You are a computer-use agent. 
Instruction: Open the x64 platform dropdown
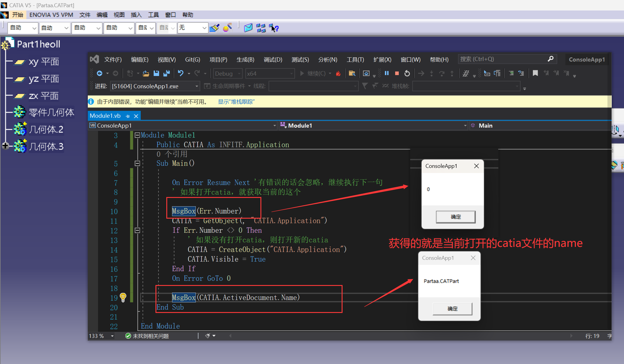pyautogui.click(x=270, y=74)
